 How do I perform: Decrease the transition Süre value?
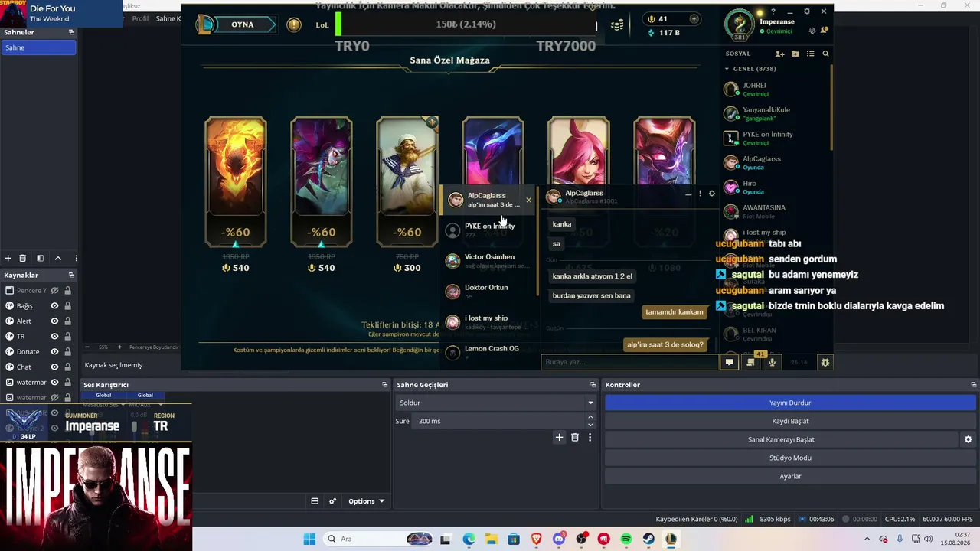590,425
